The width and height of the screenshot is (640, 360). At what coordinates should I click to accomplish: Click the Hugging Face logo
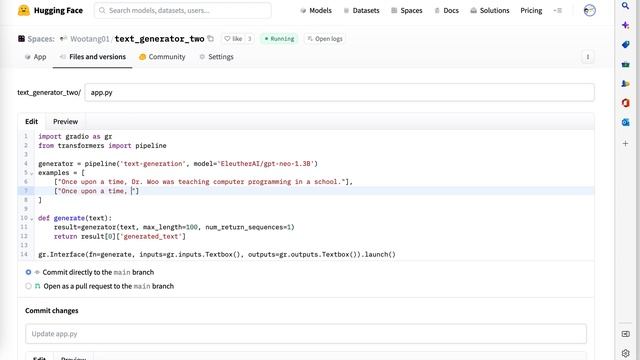50,10
